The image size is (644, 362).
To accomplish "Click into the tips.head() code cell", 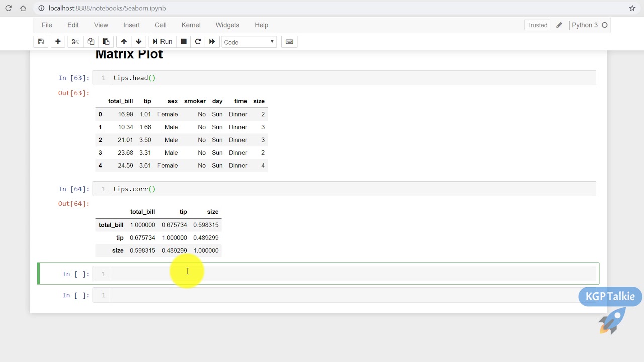I will click(x=354, y=78).
